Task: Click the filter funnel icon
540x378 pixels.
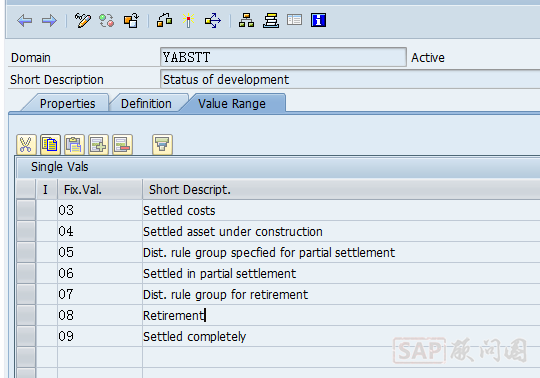Action: point(162,144)
